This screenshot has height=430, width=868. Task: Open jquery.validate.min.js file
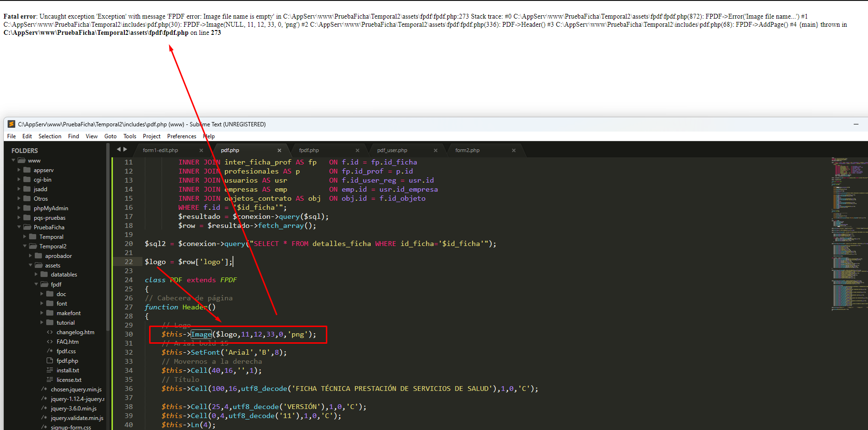click(x=77, y=418)
